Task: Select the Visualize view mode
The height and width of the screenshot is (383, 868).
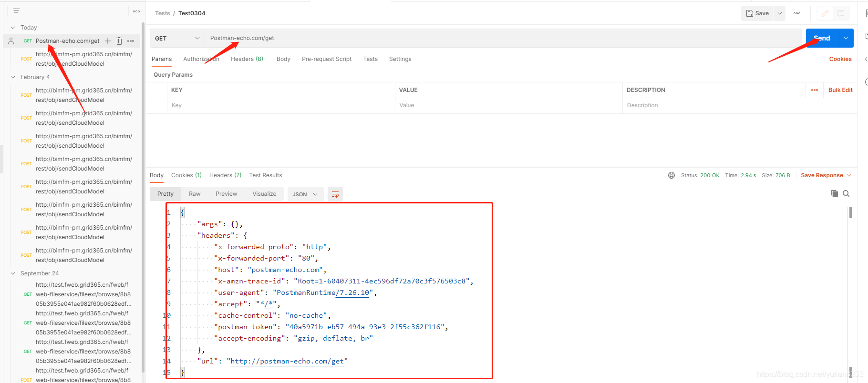Action: [264, 194]
